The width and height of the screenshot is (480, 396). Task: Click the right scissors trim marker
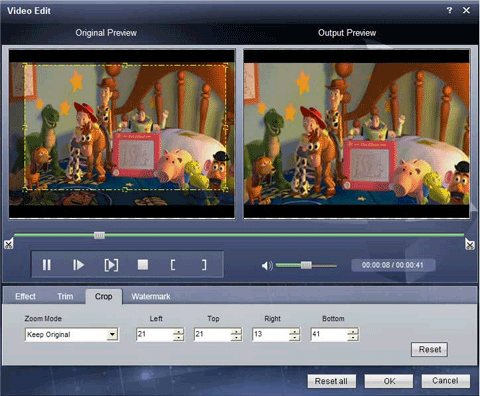pyautogui.click(x=470, y=244)
